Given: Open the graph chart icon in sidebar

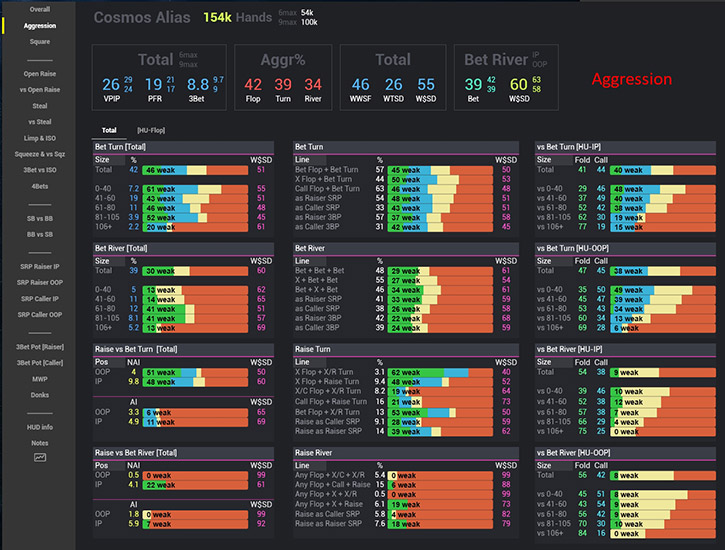Looking at the screenshot, I should [x=39, y=457].
